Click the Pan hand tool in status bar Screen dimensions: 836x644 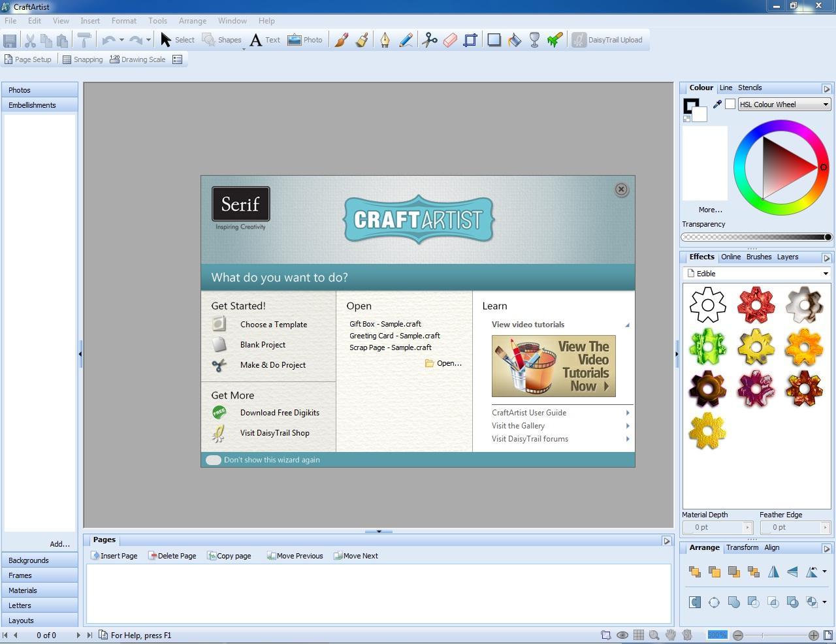click(671, 635)
